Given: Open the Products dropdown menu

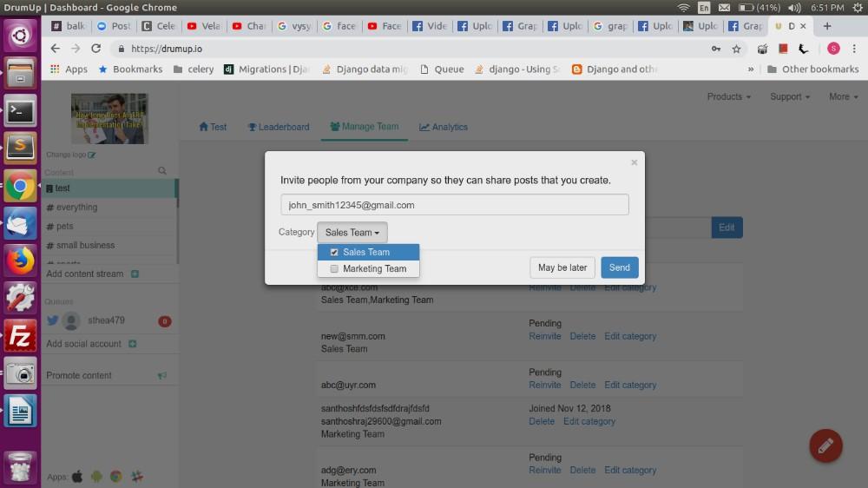Looking at the screenshot, I should (x=728, y=96).
